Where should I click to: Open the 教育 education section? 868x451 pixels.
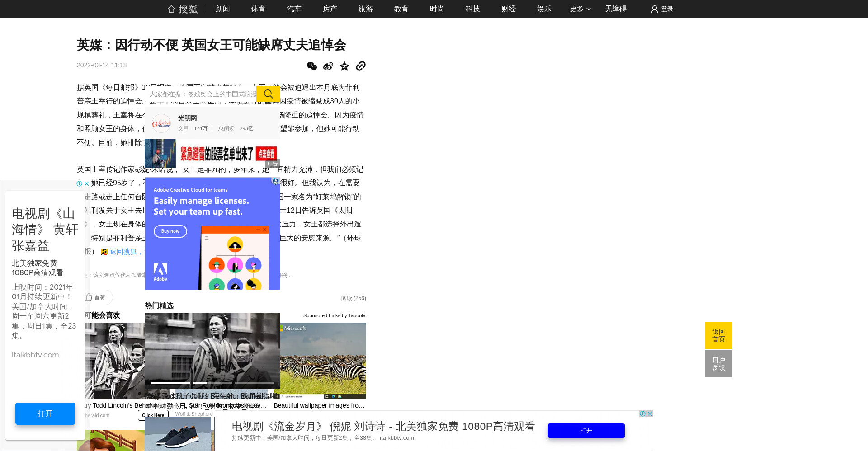click(x=401, y=9)
